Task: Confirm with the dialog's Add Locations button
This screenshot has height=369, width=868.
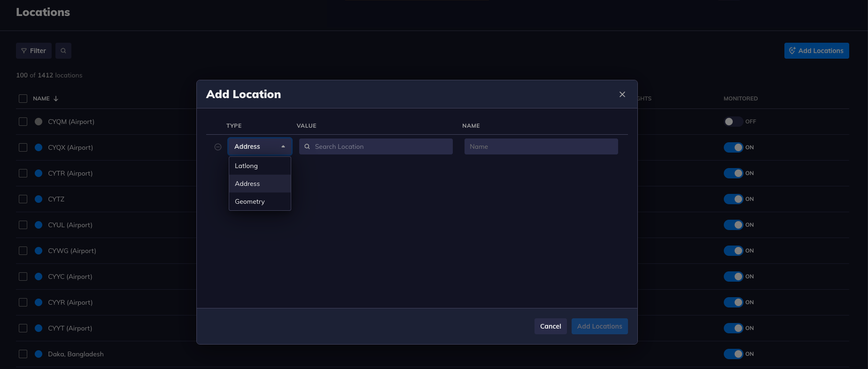Action: click(599, 326)
